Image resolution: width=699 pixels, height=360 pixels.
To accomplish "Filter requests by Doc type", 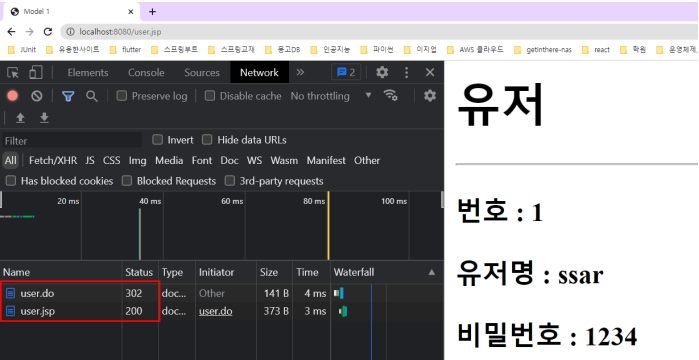I will tap(230, 160).
